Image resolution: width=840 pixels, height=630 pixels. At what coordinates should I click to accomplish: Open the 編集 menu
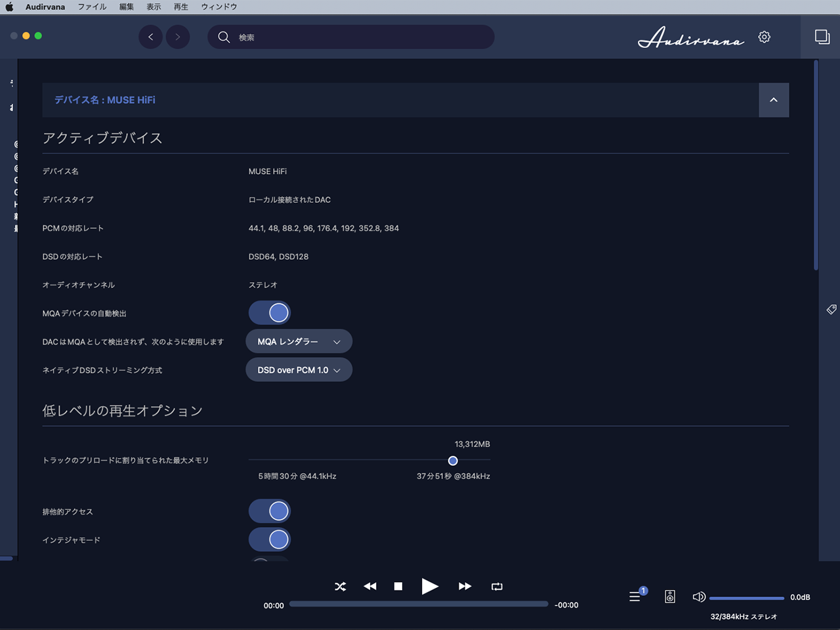point(127,7)
